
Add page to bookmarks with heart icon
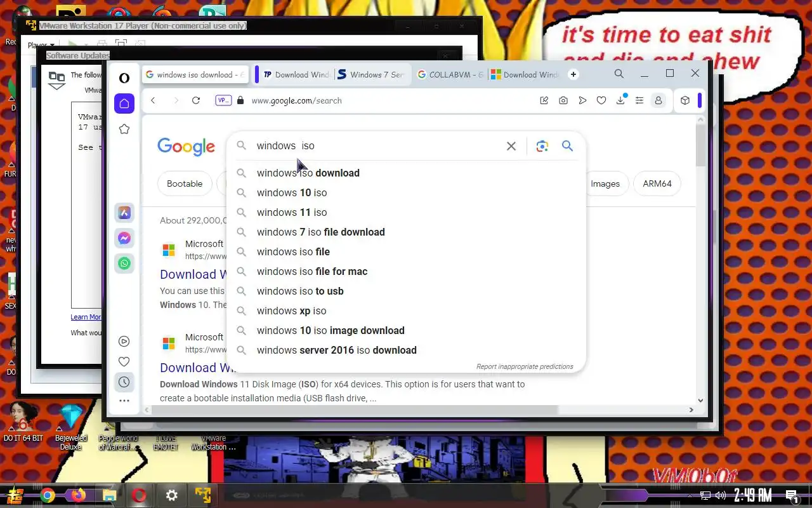tap(601, 100)
